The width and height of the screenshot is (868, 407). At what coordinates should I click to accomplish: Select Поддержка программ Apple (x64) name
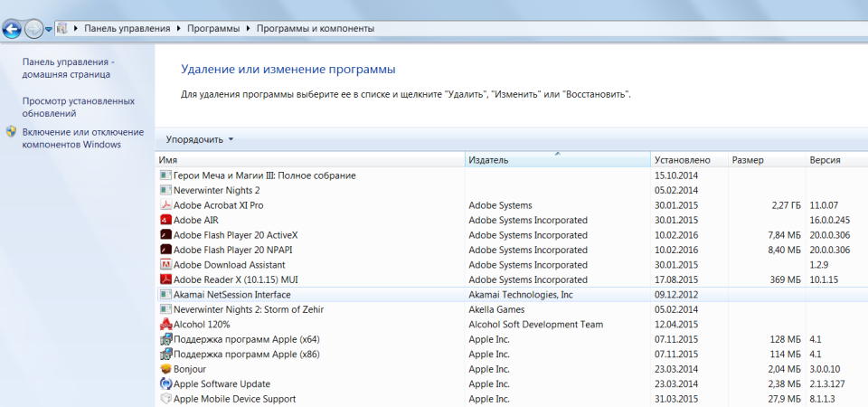click(x=247, y=339)
